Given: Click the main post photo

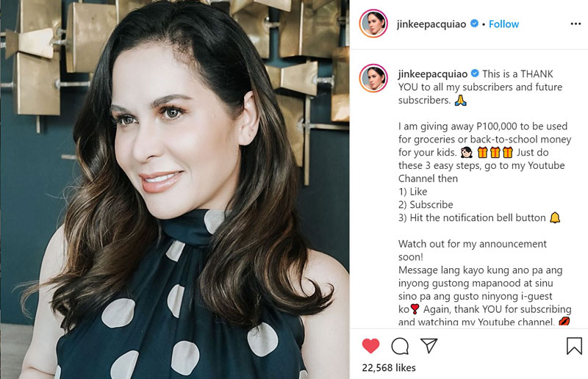Looking at the screenshot, I should pos(175,189).
